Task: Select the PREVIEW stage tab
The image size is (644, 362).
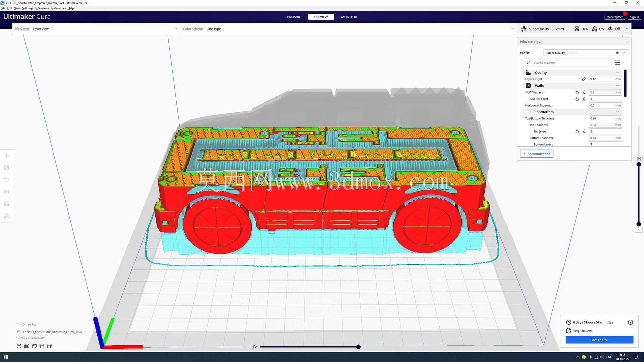Action: tap(321, 17)
